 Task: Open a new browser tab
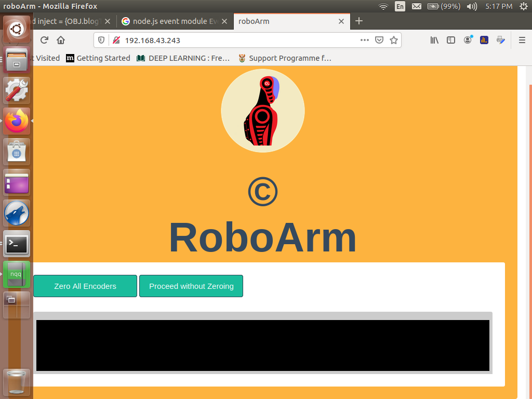358,21
